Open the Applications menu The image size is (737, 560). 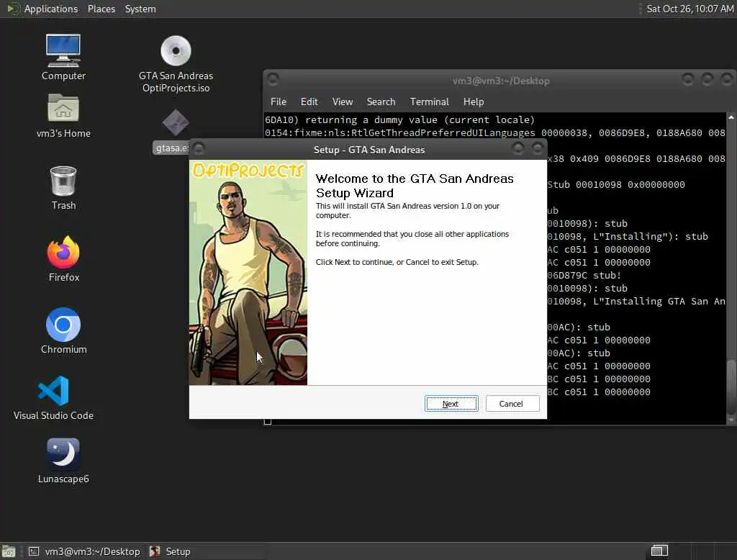(x=51, y=9)
